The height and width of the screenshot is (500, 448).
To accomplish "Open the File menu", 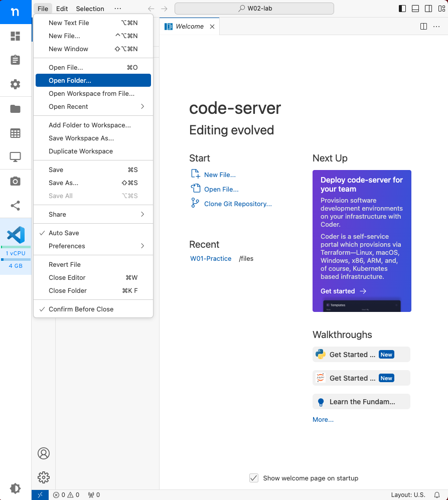I will point(43,9).
